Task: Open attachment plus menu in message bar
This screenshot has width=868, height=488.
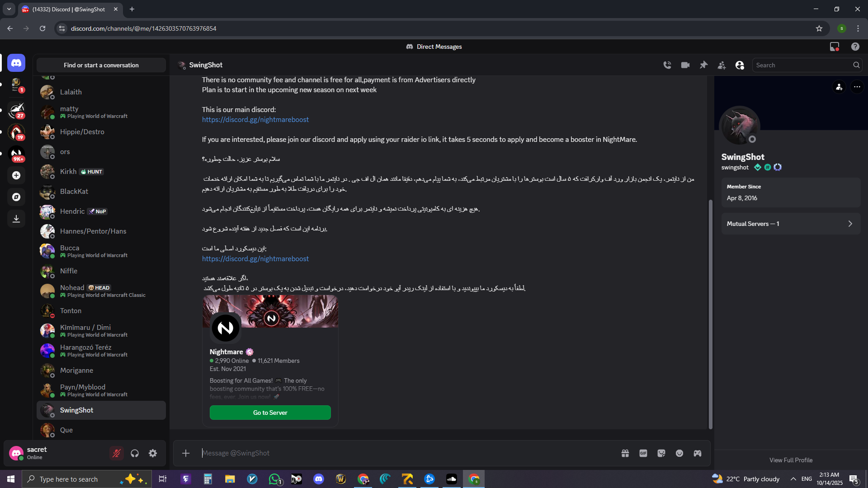Action: pos(186,453)
